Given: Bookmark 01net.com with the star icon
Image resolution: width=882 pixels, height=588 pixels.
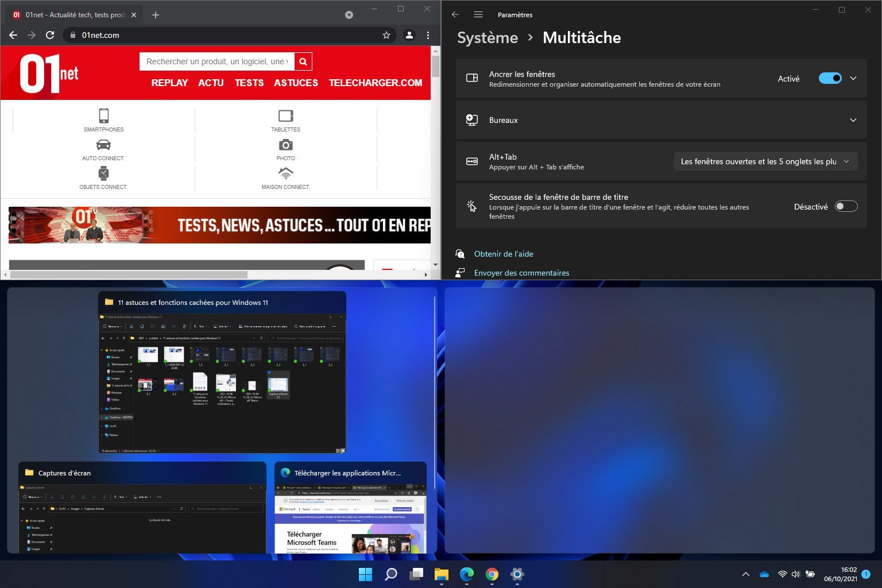Looking at the screenshot, I should click(x=386, y=35).
